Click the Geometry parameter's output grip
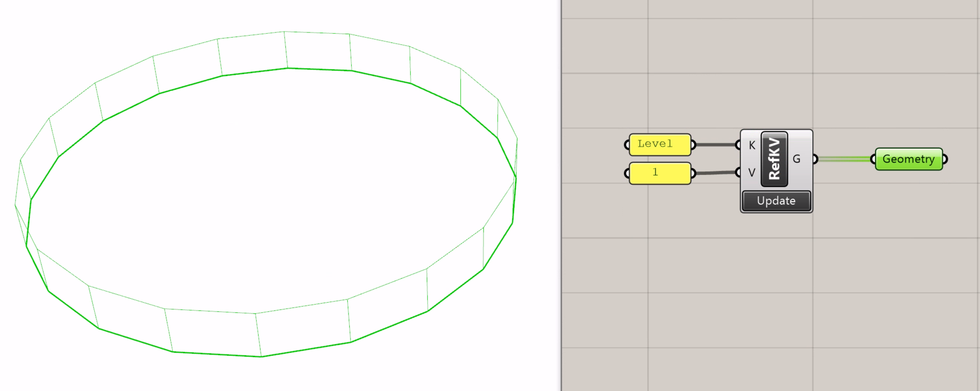The image size is (980, 391). (x=945, y=159)
